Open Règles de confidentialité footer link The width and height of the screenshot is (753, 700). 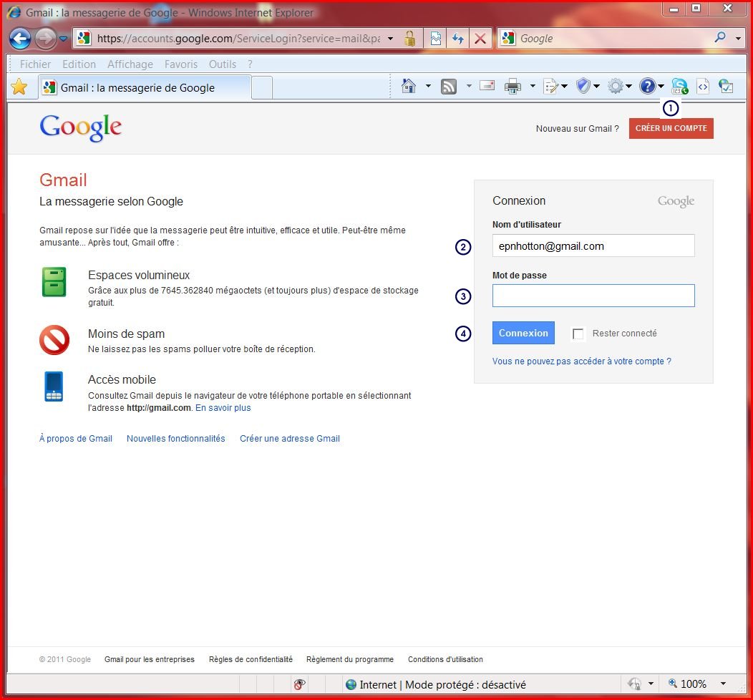pyautogui.click(x=251, y=659)
